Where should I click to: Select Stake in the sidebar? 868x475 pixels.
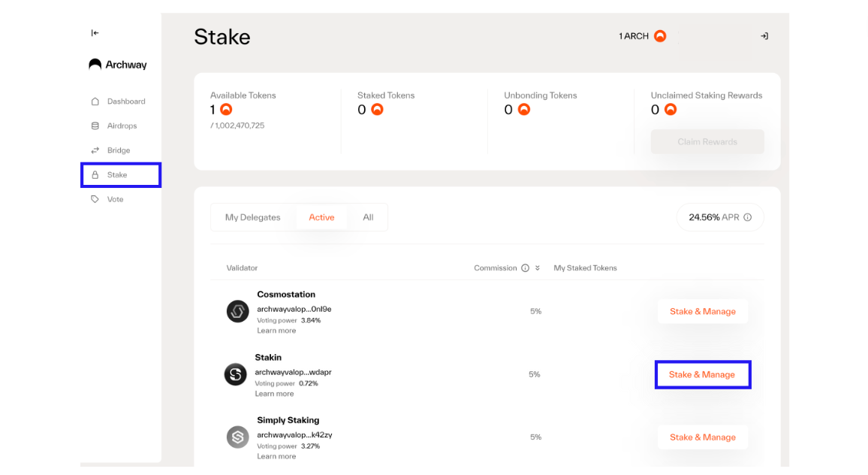tap(121, 175)
